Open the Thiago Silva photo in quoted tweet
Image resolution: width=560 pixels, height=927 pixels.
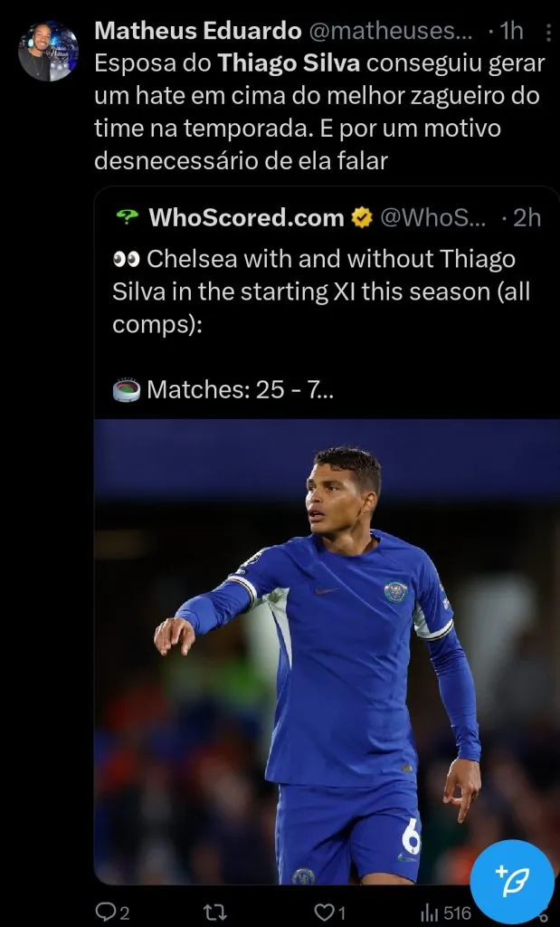pyautogui.click(x=326, y=652)
